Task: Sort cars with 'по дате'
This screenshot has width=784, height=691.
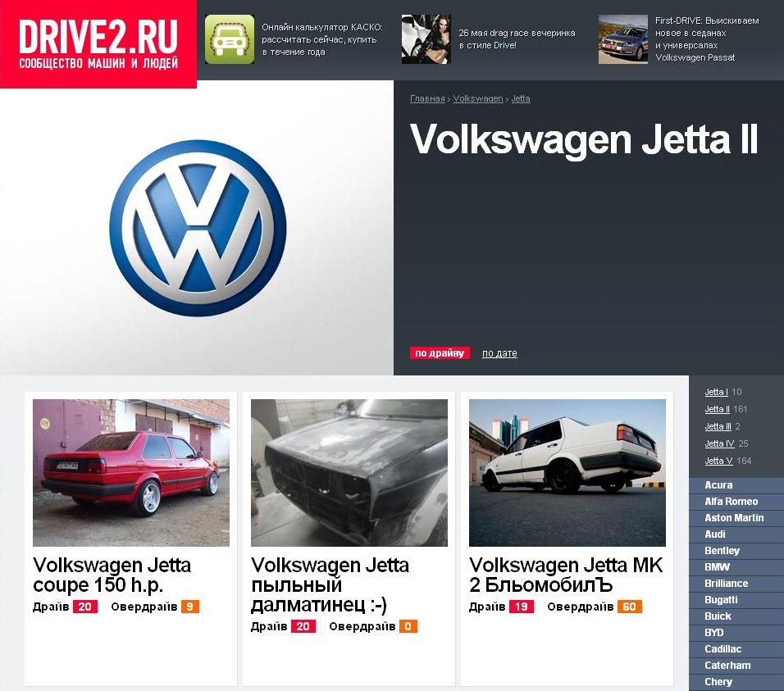Action: [x=499, y=352]
